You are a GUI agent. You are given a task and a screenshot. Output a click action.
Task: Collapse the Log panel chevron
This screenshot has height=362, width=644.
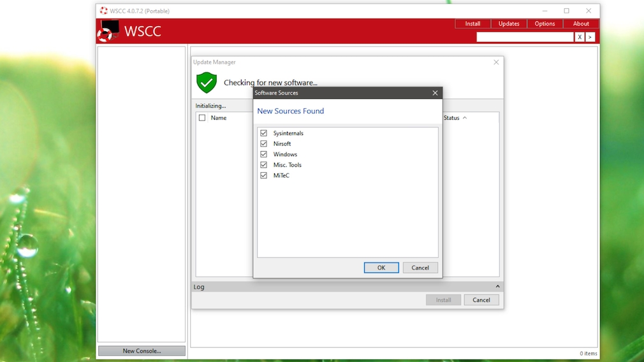coord(498,287)
